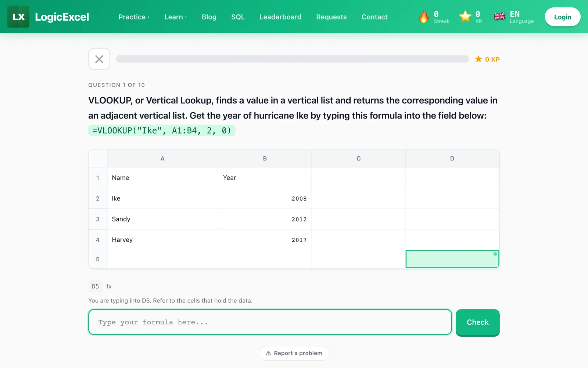
Task: Click the Report a problem button
Action: [x=294, y=353]
